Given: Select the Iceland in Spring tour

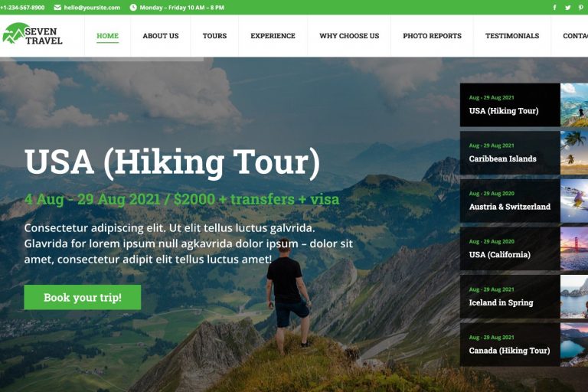Looking at the screenshot, I should pos(524,297).
